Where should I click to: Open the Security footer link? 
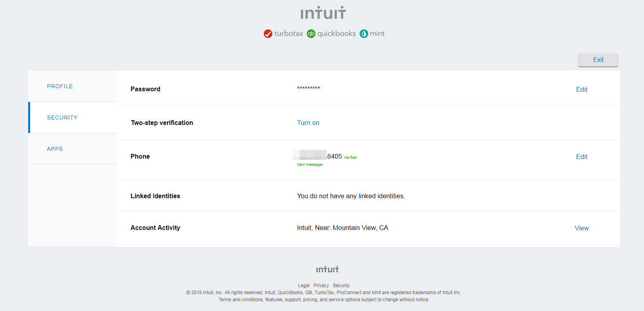pos(341,286)
